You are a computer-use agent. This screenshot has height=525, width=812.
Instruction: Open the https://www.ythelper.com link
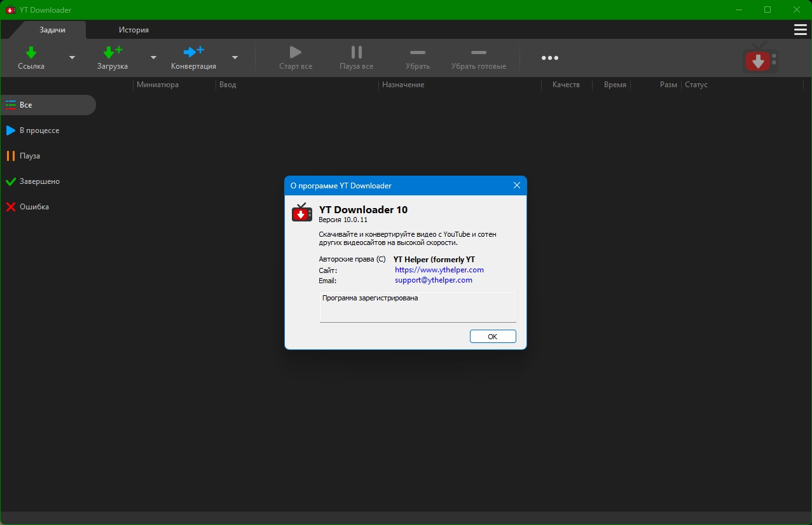(439, 270)
